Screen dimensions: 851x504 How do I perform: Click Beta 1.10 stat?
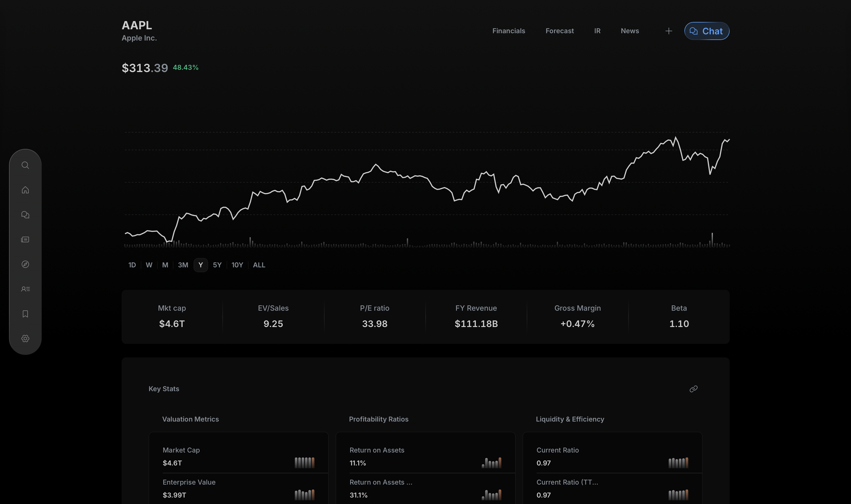click(679, 317)
